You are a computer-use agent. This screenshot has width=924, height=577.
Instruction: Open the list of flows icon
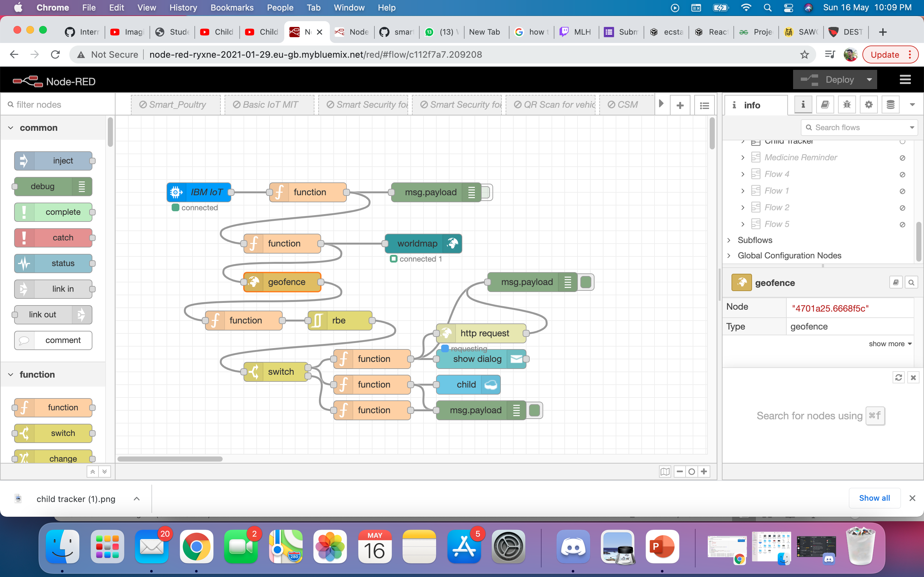click(x=705, y=105)
